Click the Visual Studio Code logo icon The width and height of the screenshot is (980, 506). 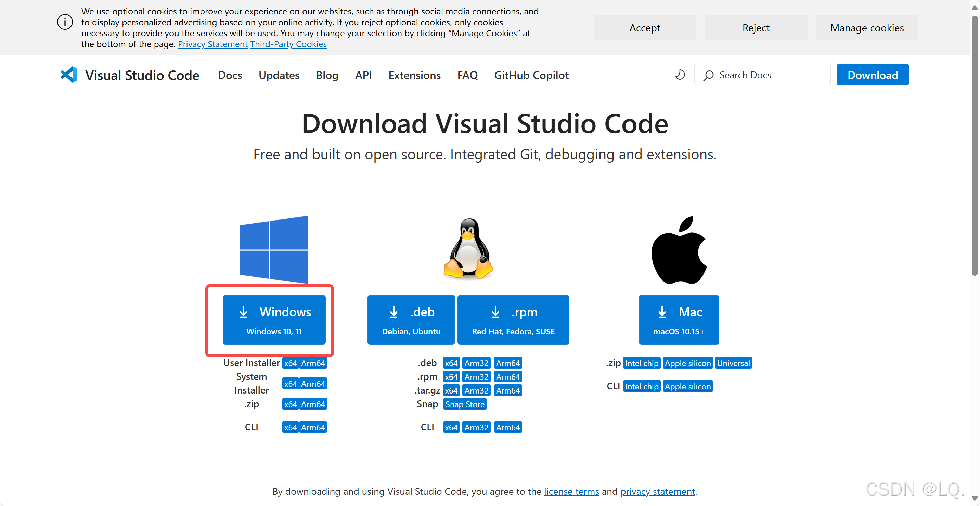click(69, 75)
